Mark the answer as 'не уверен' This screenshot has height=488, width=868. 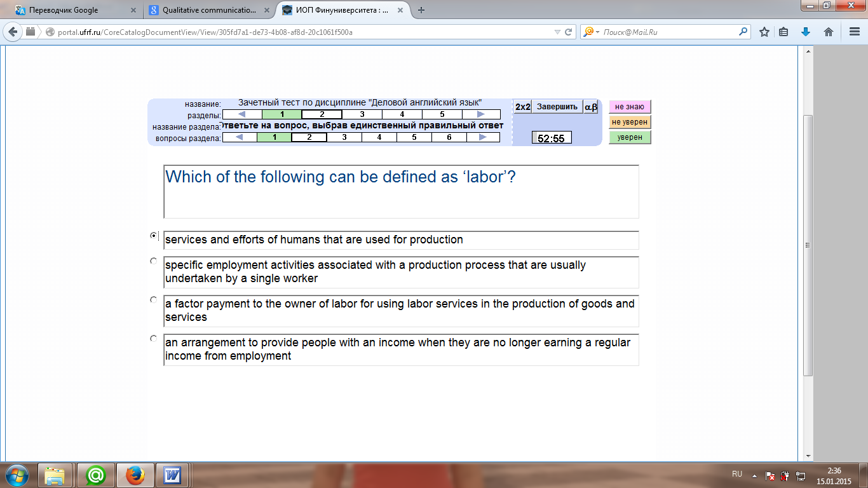click(x=630, y=122)
